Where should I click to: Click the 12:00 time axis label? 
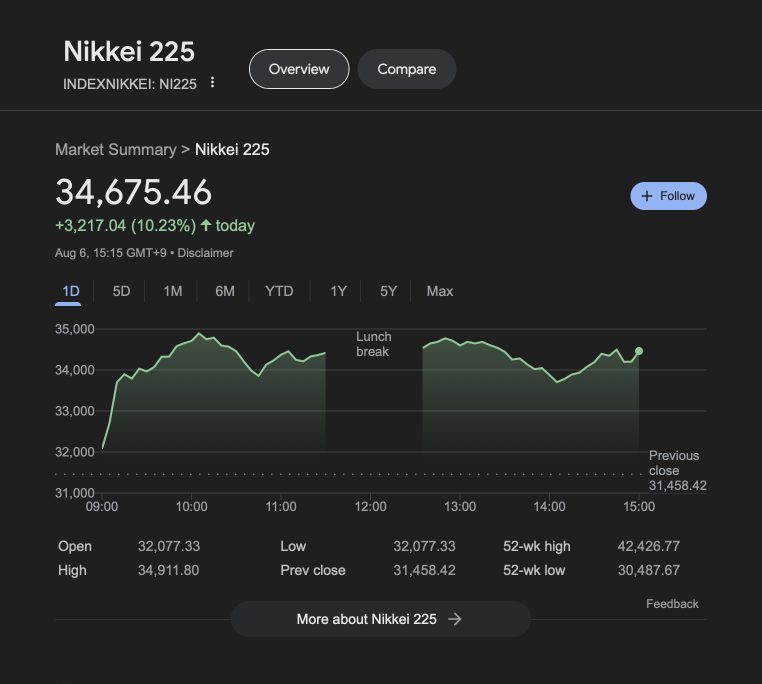pyautogui.click(x=370, y=507)
